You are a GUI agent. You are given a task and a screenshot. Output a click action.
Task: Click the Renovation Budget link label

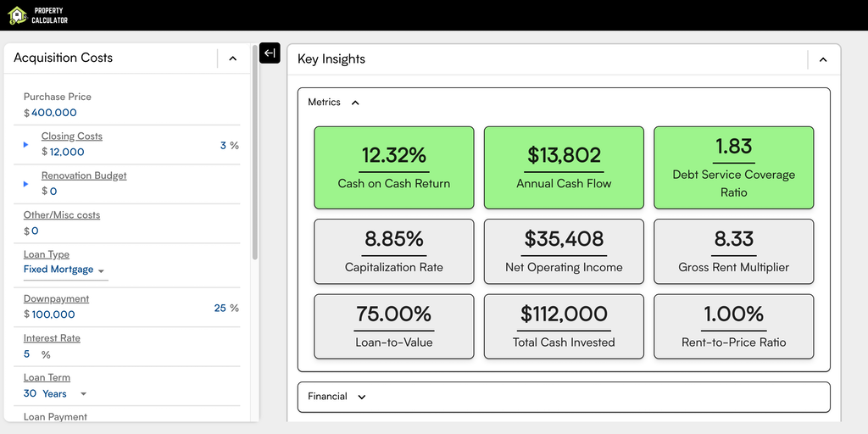click(x=84, y=175)
